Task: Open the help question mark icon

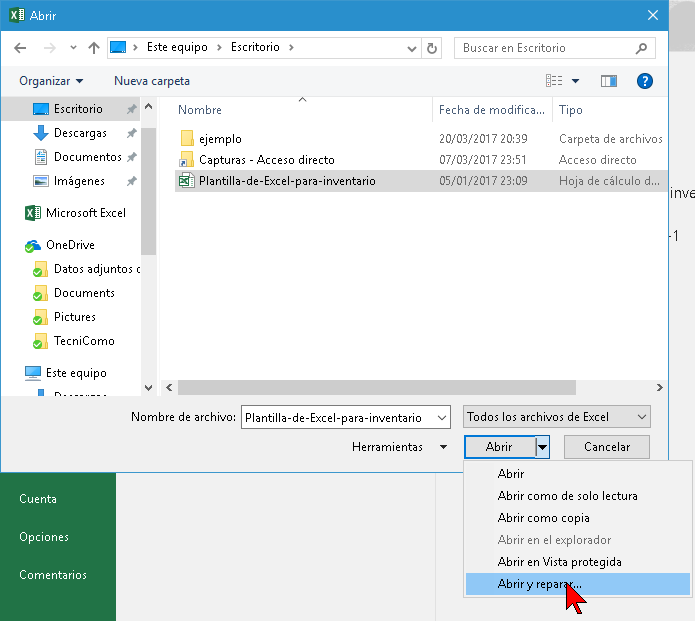Action: click(644, 81)
